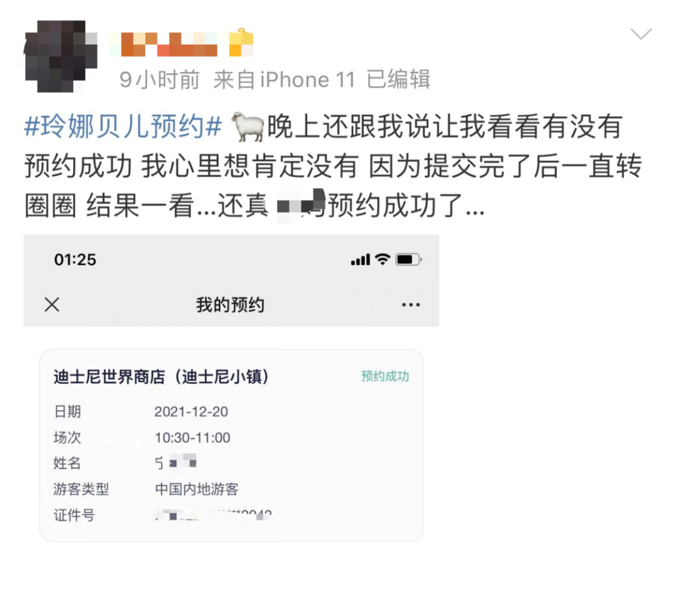The width and height of the screenshot is (675, 616).
Task: Open the 迪士尼世界商店 reservation card title
Action: tap(161, 376)
